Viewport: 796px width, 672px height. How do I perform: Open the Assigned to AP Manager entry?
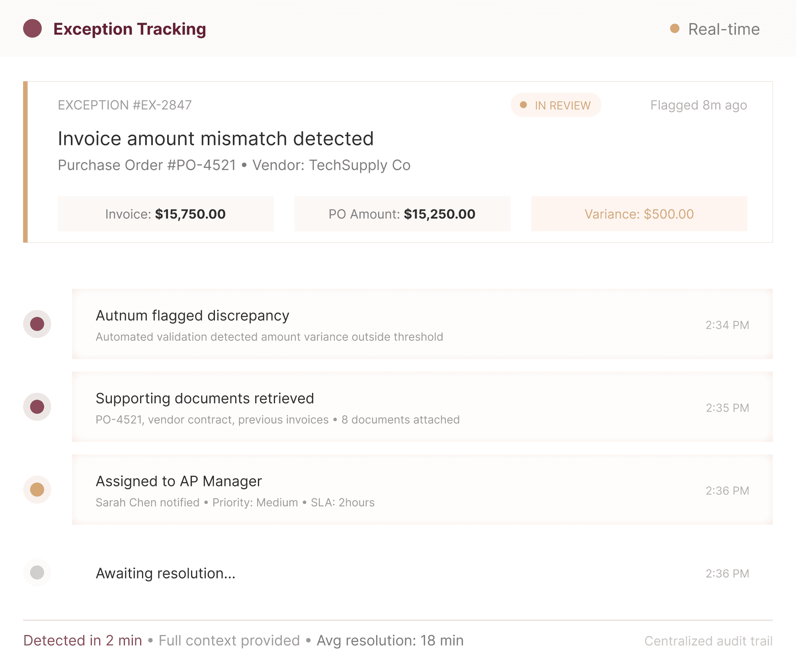pyautogui.click(x=422, y=490)
